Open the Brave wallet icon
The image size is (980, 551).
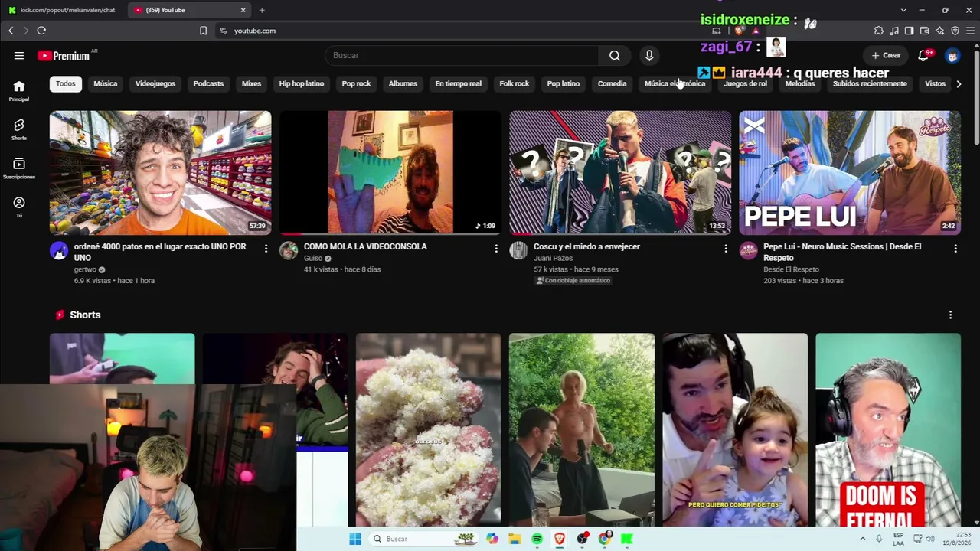pos(925,31)
